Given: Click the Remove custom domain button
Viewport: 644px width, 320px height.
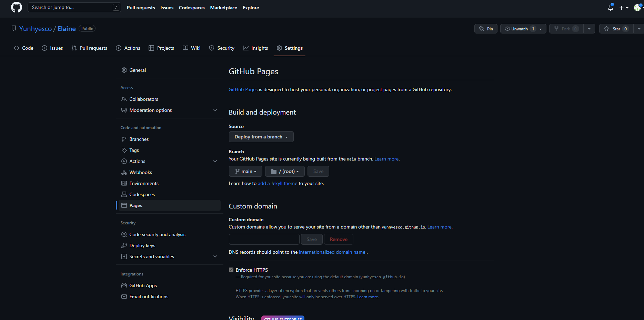Looking at the screenshot, I should coord(339,239).
